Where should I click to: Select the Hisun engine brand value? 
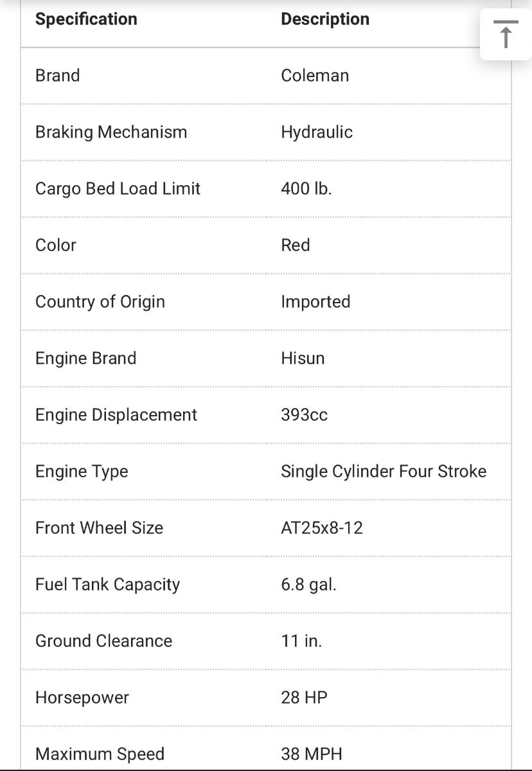pyautogui.click(x=303, y=359)
